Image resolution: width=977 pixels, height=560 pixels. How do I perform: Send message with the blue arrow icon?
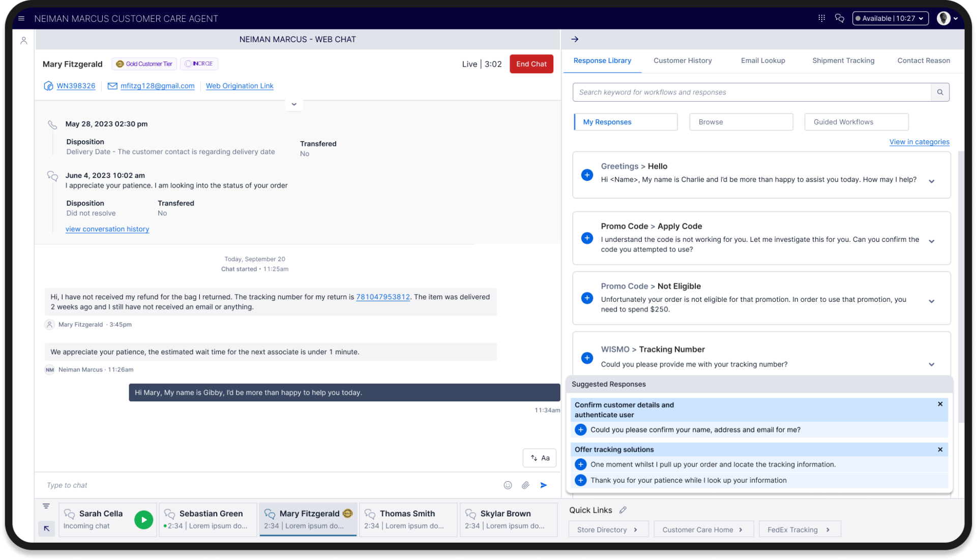click(x=543, y=485)
